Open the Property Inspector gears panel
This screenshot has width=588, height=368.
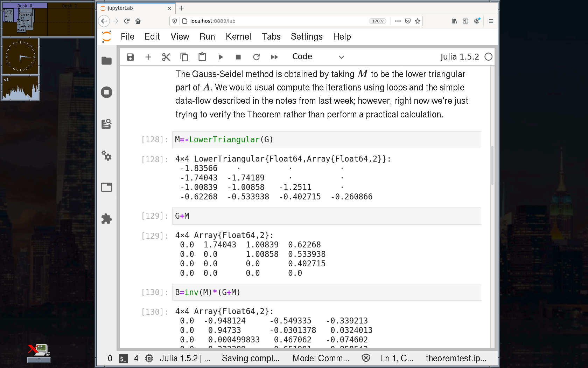(x=106, y=156)
